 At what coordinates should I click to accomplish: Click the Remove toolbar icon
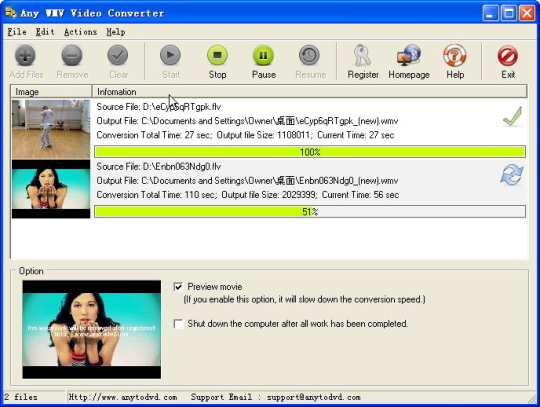[x=72, y=55]
